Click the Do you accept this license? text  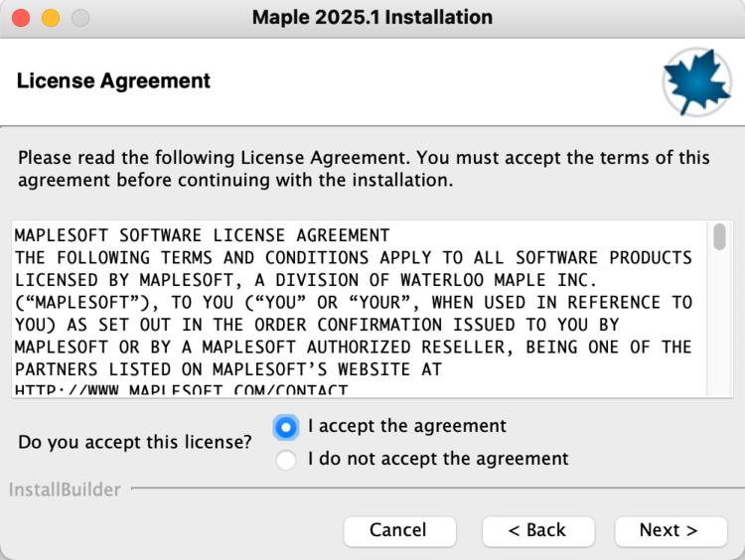(x=135, y=442)
